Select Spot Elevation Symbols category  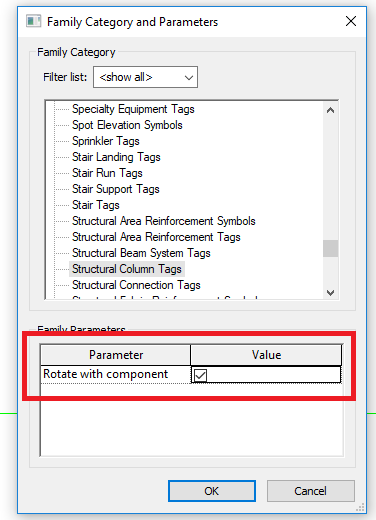pos(127,125)
